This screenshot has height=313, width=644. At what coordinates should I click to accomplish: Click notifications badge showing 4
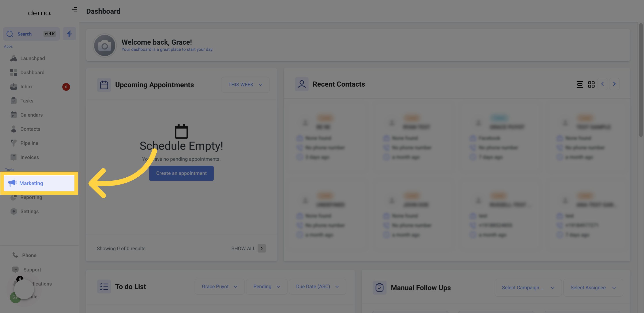pyautogui.click(x=20, y=279)
